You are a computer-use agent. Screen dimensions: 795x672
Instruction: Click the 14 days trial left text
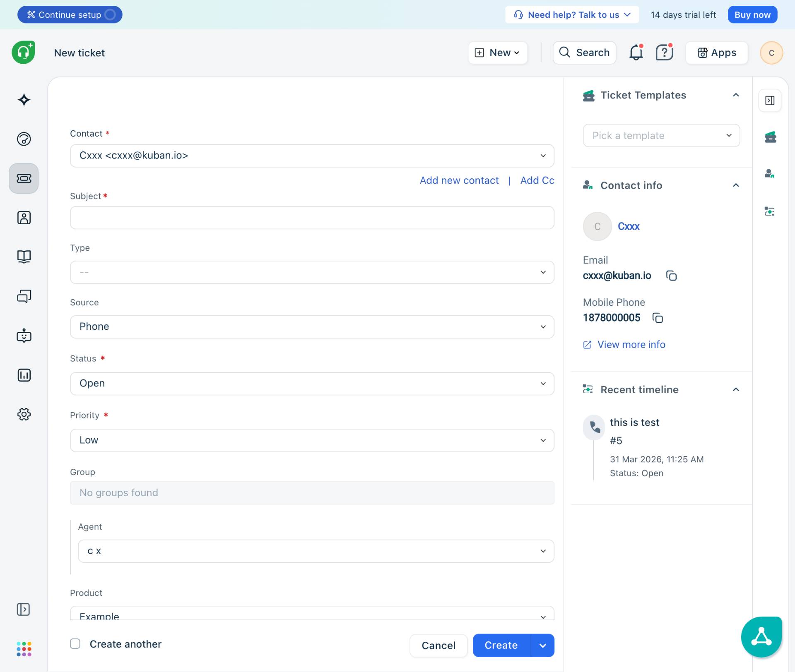point(683,15)
